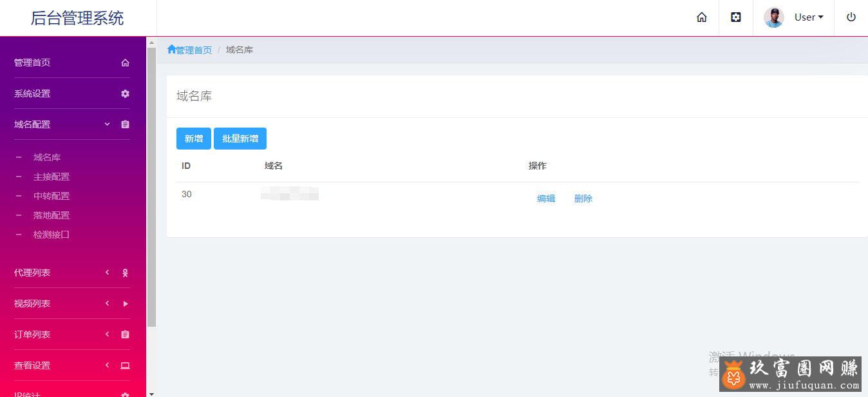The height and width of the screenshot is (397, 868).
Task: Click the chevron next to 代理列表
Action: (107, 273)
